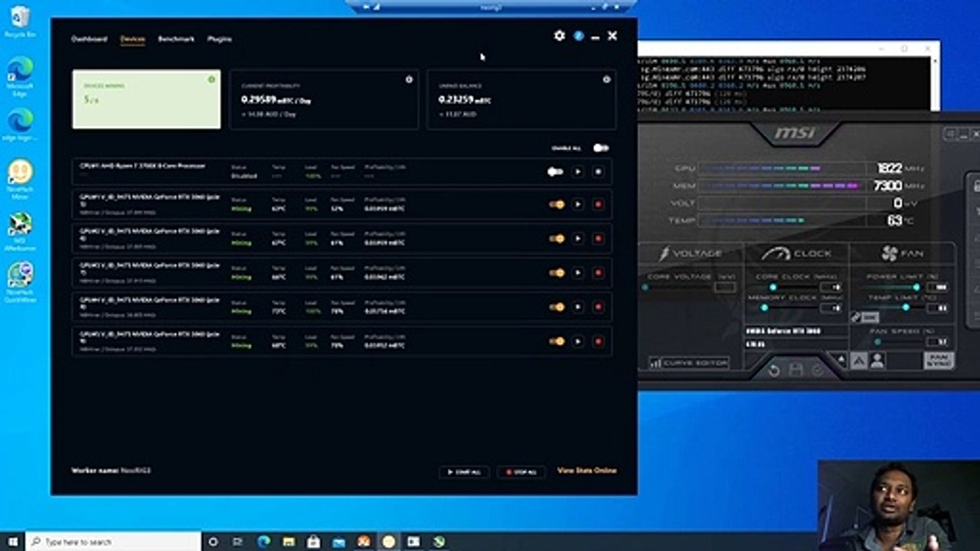Click Core Clock value field in Afterburner

tap(831, 287)
